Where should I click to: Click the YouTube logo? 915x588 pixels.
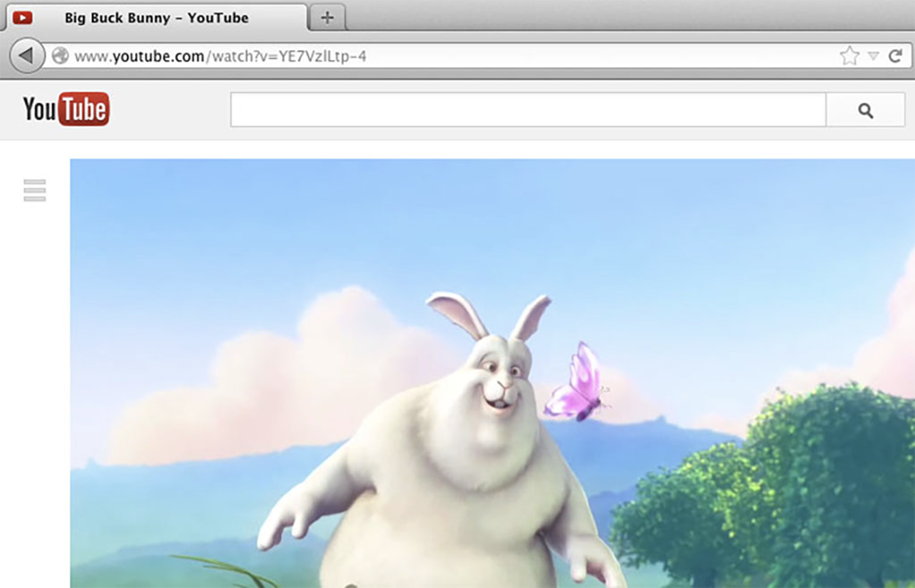pos(66,109)
